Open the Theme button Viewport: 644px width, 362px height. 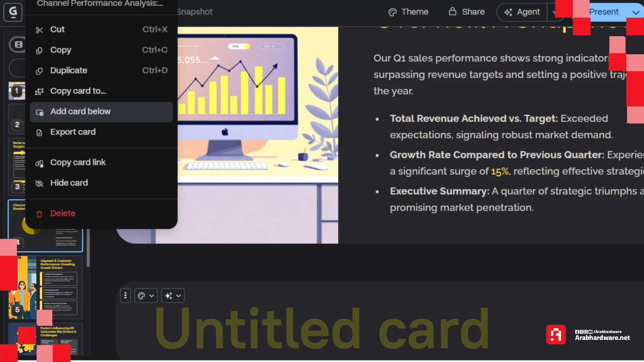click(x=408, y=12)
